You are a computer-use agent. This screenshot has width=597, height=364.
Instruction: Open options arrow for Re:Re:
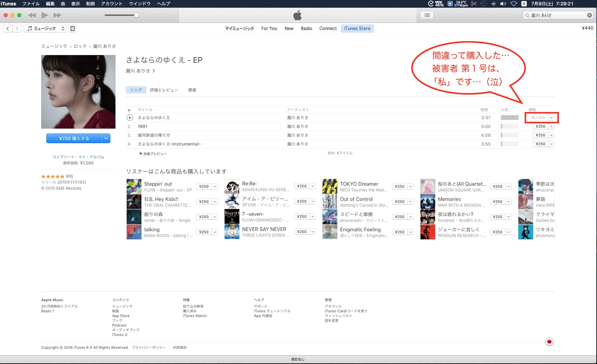313,186
